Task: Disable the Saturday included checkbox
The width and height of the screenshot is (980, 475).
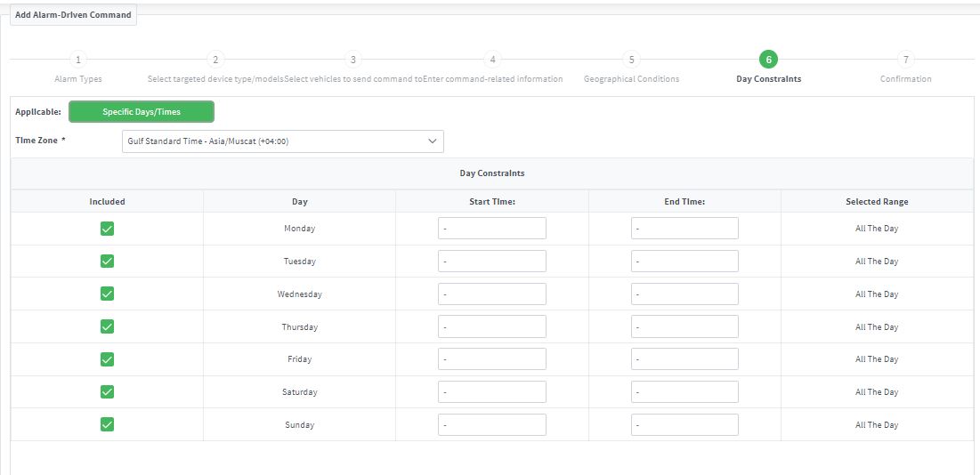Action: tap(107, 392)
